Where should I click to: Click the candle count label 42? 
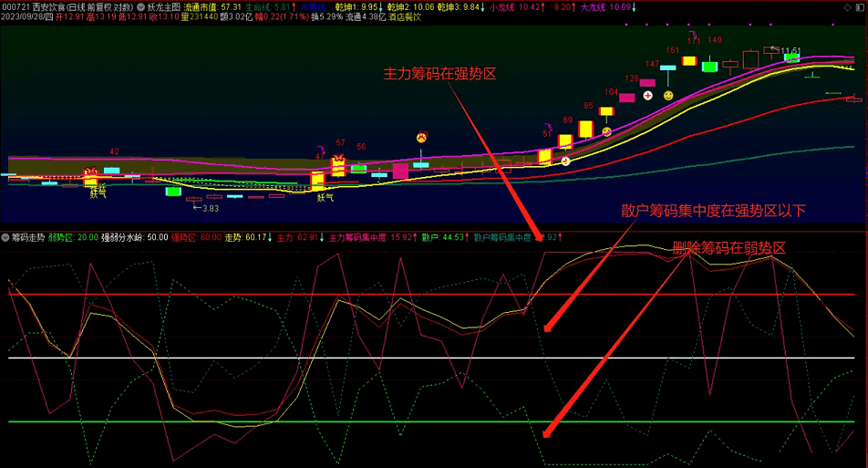coord(114,151)
